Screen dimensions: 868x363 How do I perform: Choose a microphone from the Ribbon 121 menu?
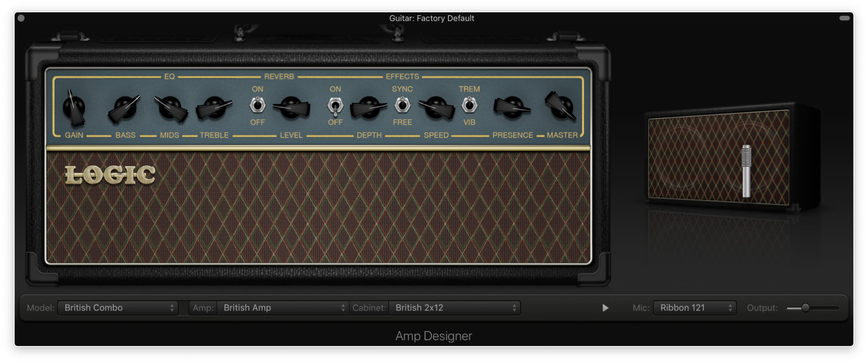click(695, 308)
